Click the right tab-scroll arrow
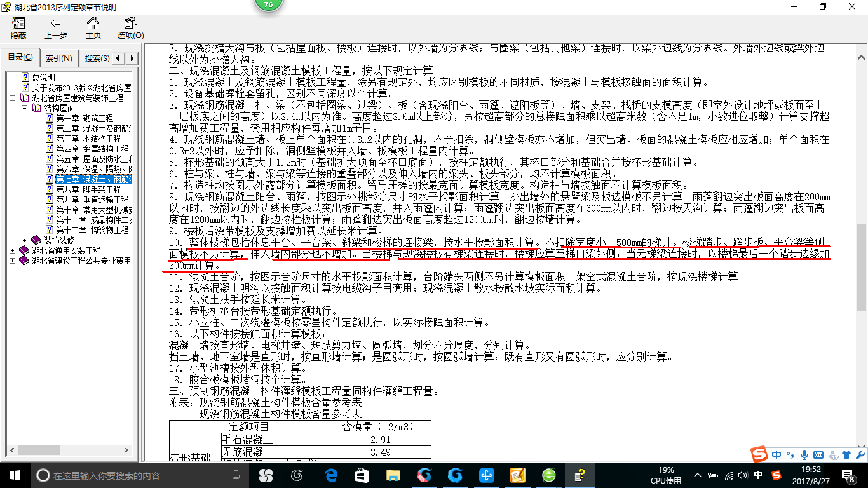 click(x=132, y=58)
